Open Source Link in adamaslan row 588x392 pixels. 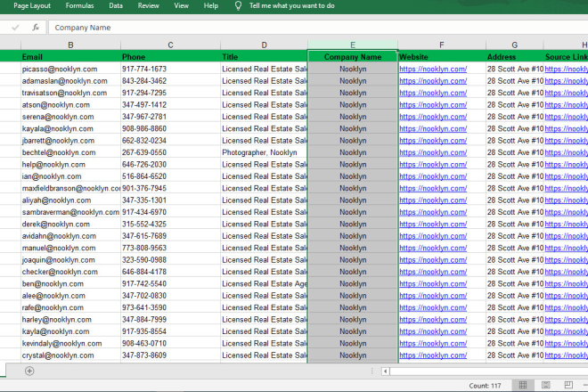(x=567, y=81)
